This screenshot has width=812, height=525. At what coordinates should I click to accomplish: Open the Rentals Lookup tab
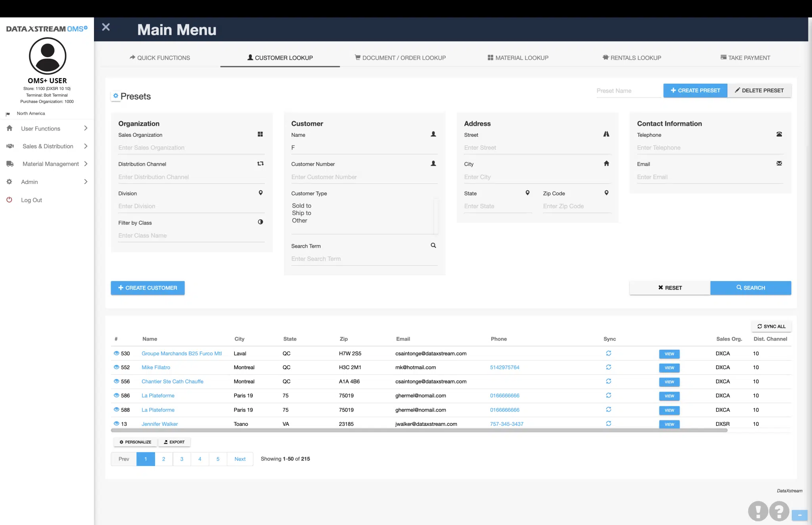pyautogui.click(x=632, y=58)
